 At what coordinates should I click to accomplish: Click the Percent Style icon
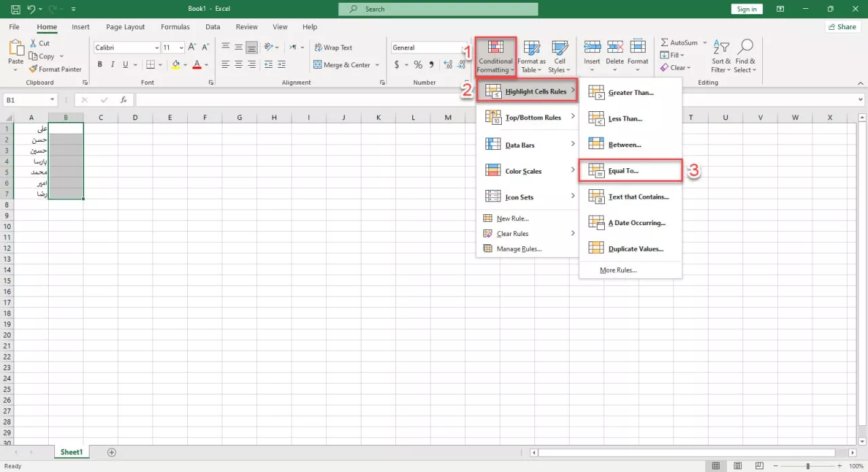pos(418,65)
